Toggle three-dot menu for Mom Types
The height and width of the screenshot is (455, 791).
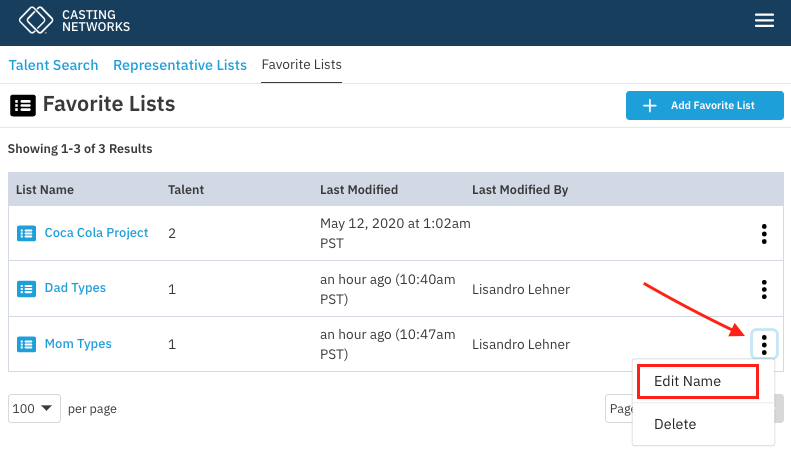(764, 344)
